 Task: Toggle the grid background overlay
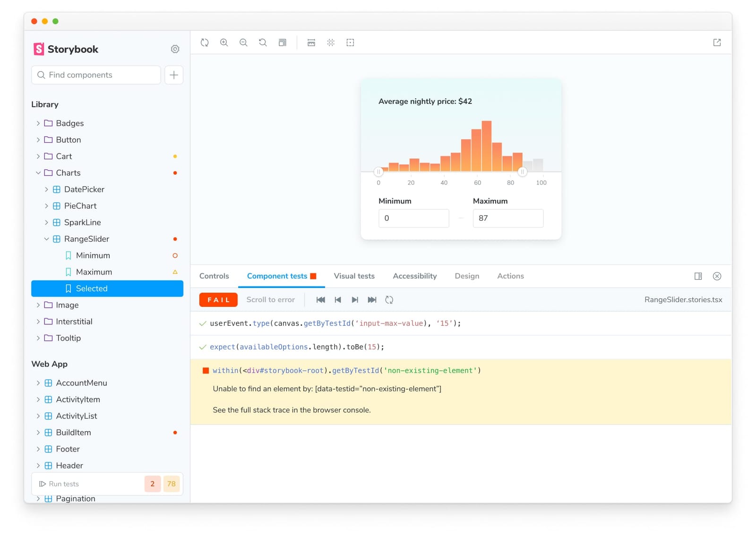(331, 43)
